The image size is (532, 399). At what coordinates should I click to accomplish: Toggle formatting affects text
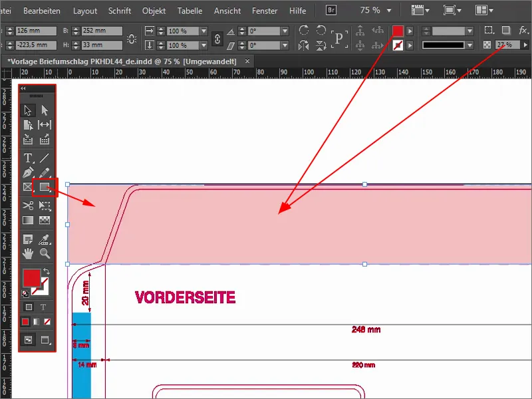[43, 307]
